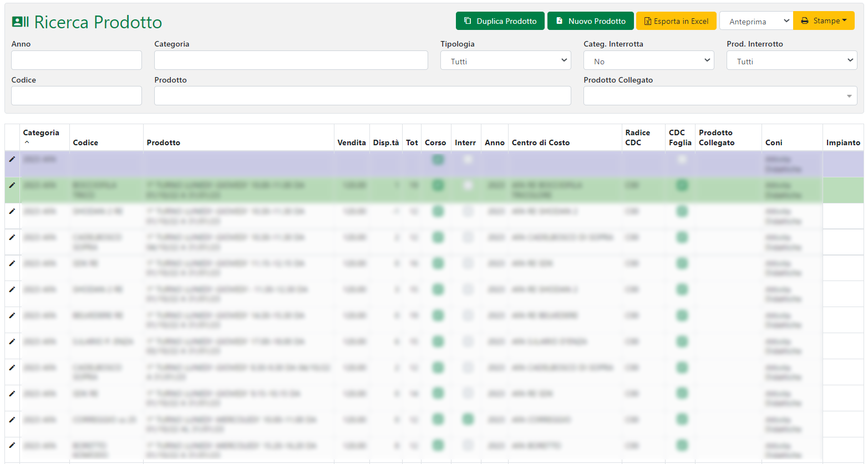The width and height of the screenshot is (868, 464).
Task: Click Categoria column sort arrow
Action: [27, 142]
